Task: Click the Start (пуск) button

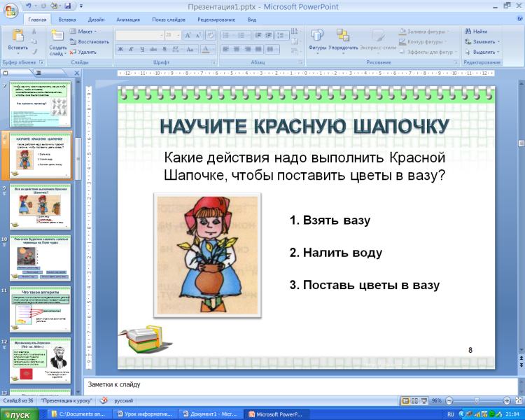Action: [x=20, y=414]
